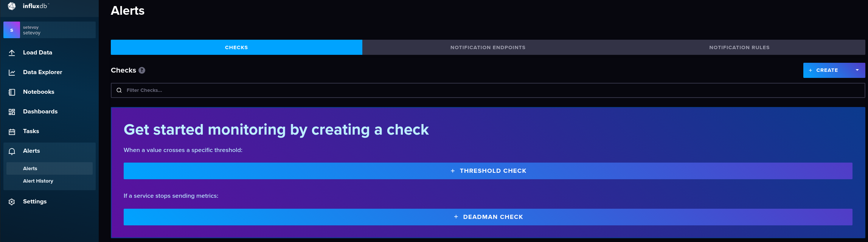Image resolution: width=868 pixels, height=242 pixels.
Task: Add a Deadman Check
Action: coord(488,217)
